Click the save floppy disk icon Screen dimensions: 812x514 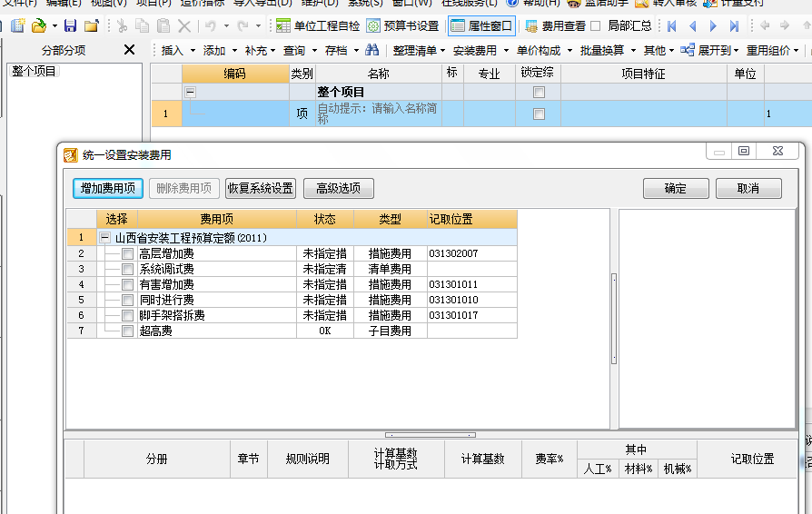(71, 25)
